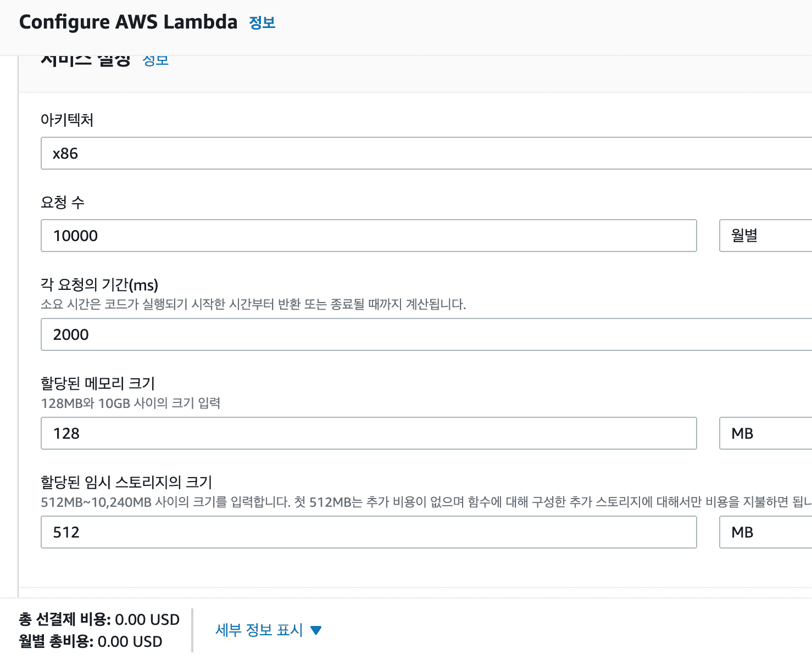The width and height of the screenshot is (812, 660).
Task: Click the 할당된 메모리 크기 label
Action: pos(98,383)
